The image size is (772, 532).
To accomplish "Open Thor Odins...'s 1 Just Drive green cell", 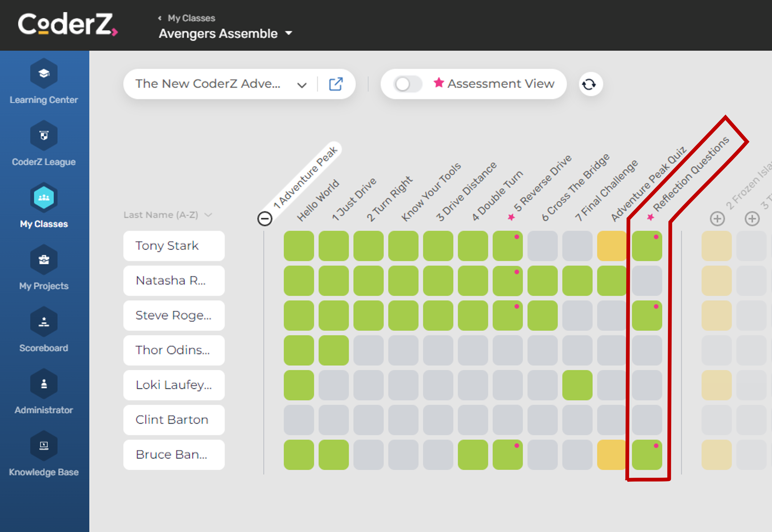I will (x=333, y=350).
